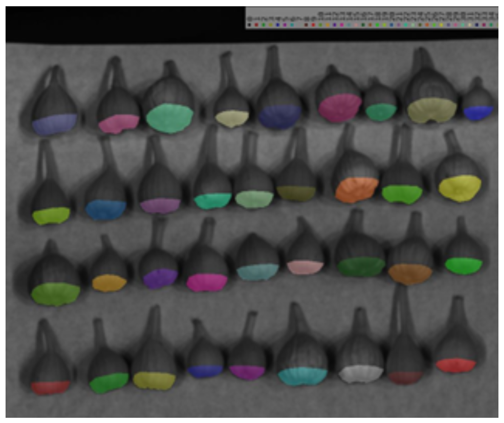Image resolution: width=504 pixels, height=423 pixels.
Task: Click the small blue mask at top-right bulb
Action: click(x=478, y=113)
